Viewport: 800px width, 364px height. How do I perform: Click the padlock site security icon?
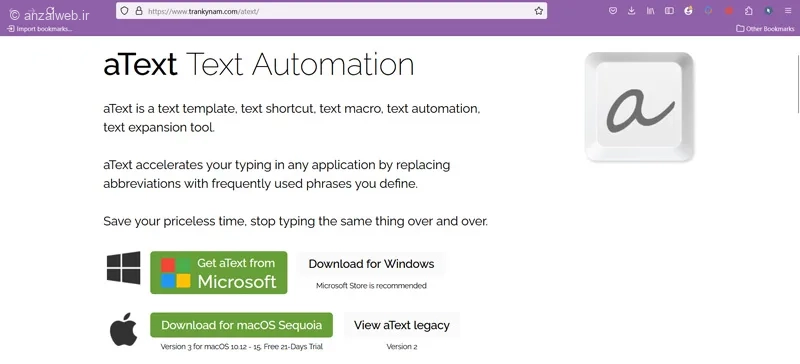(139, 11)
